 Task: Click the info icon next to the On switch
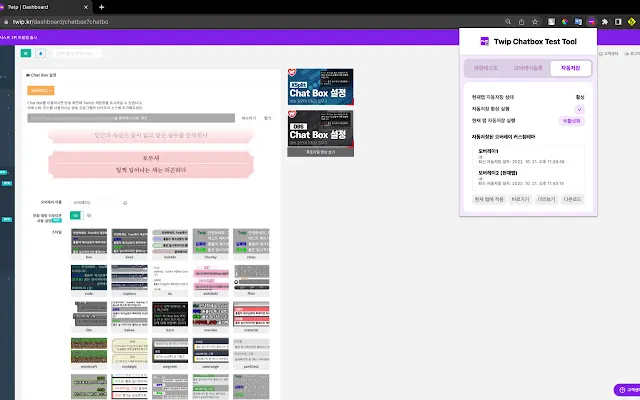click(x=89, y=215)
